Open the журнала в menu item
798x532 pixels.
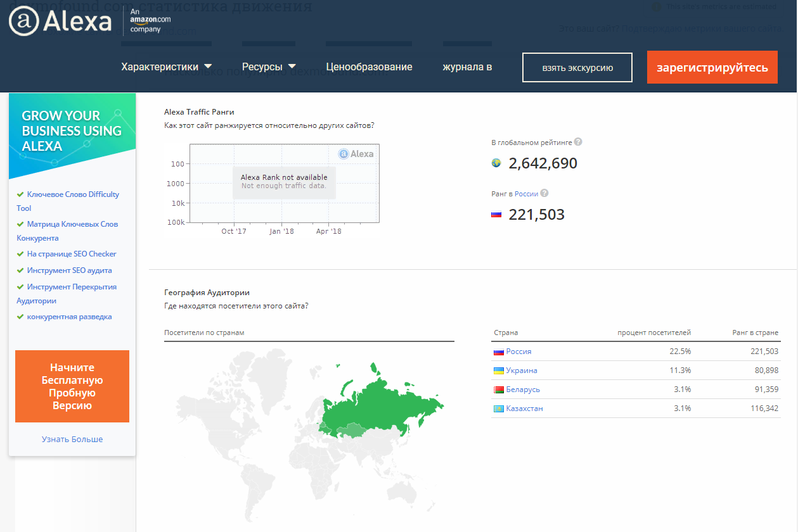tap(467, 67)
